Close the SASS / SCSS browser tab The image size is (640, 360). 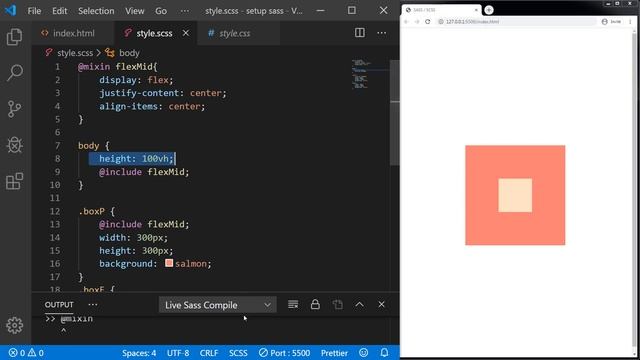(x=476, y=10)
